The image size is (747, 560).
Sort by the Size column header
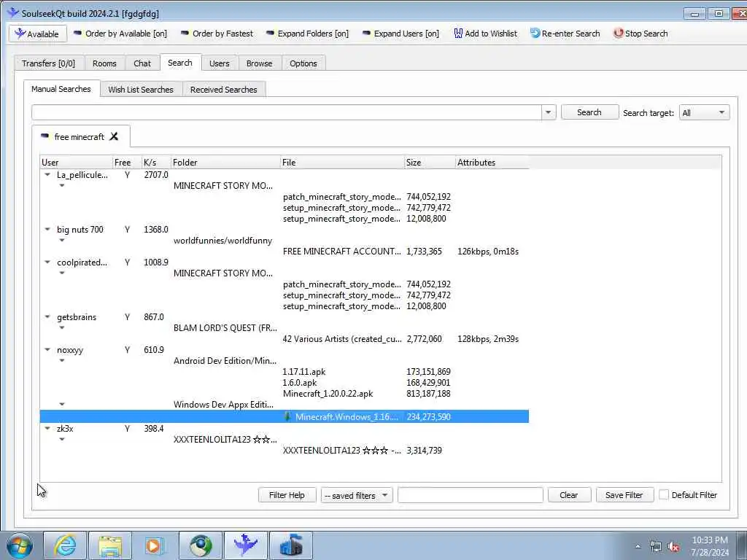point(430,163)
